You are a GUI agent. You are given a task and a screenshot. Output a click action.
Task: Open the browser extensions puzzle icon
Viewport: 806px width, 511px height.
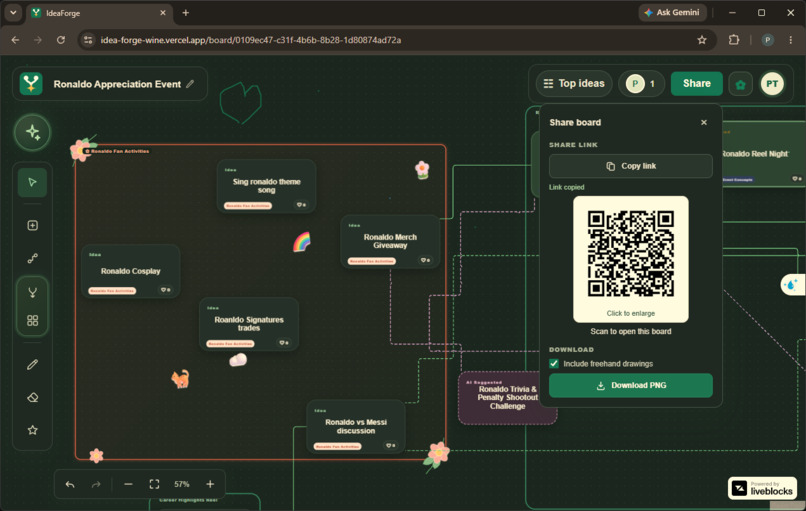(x=734, y=40)
